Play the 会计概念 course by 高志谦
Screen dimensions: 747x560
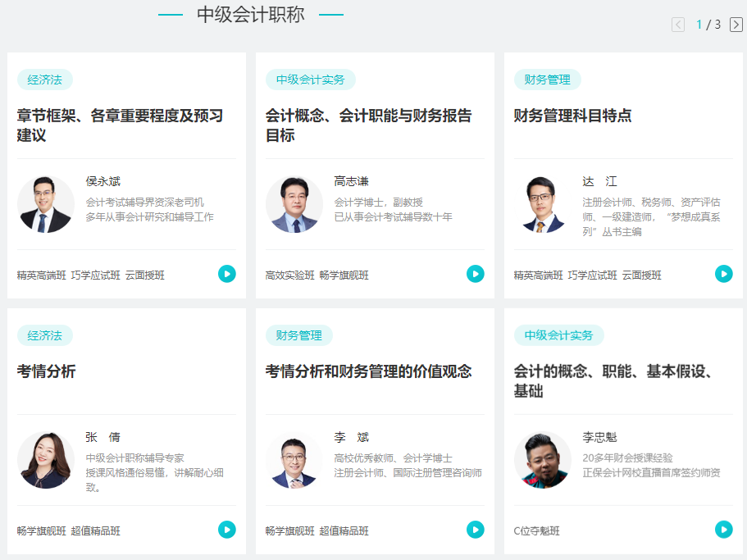(476, 274)
